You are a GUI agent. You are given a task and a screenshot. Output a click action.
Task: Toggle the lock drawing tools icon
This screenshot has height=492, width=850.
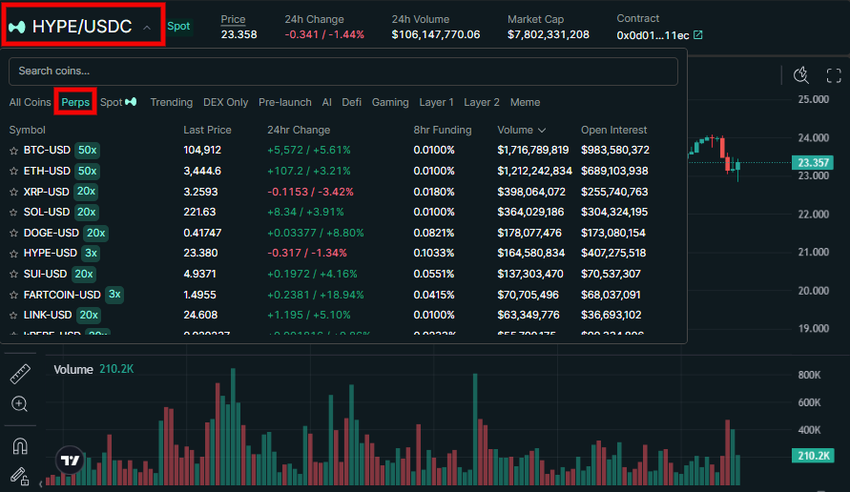point(20,477)
